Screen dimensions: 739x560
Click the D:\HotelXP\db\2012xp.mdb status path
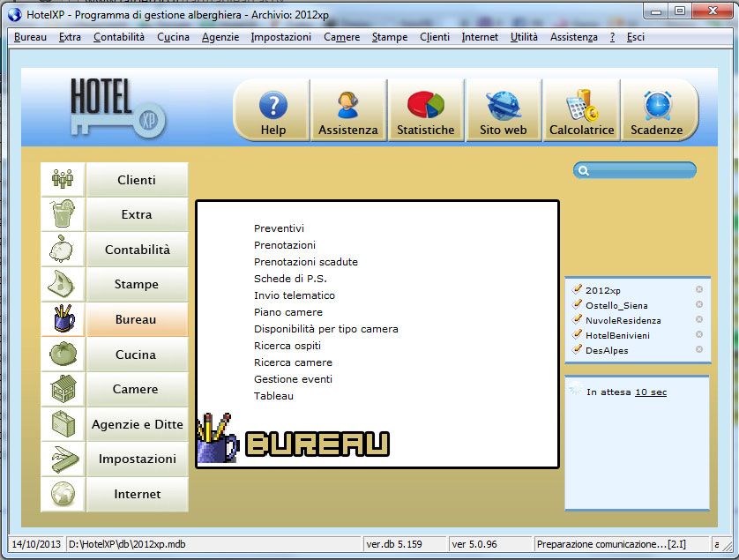(127, 544)
